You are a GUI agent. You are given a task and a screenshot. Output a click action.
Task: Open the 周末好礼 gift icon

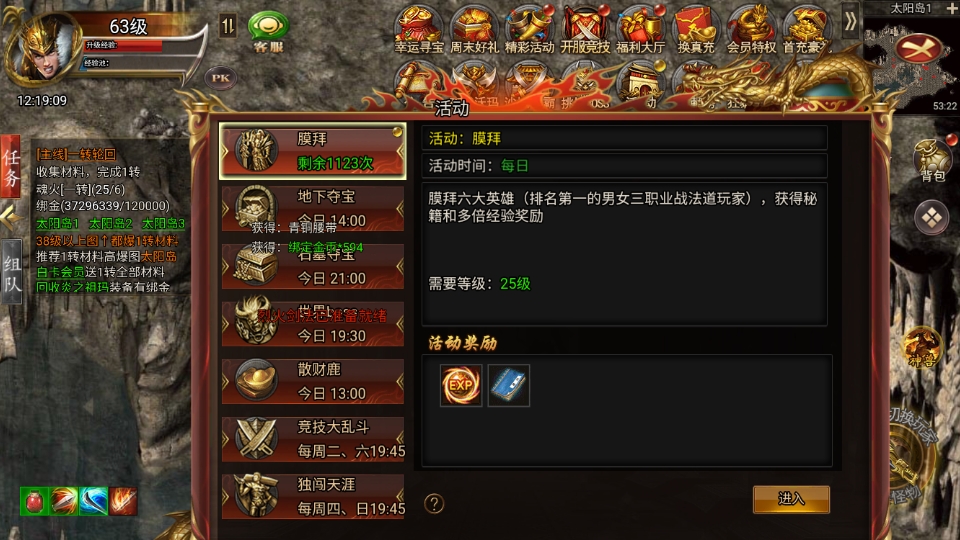tap(474, 28)
